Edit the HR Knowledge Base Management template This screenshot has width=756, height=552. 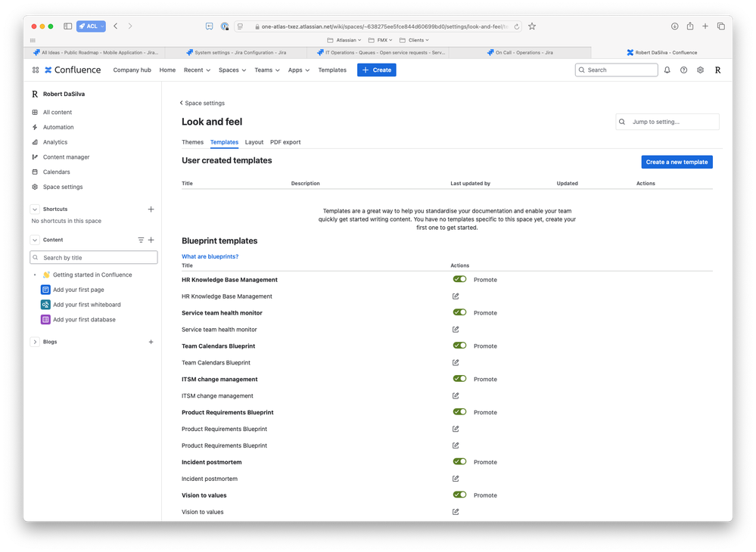click(x=456, y=296)
